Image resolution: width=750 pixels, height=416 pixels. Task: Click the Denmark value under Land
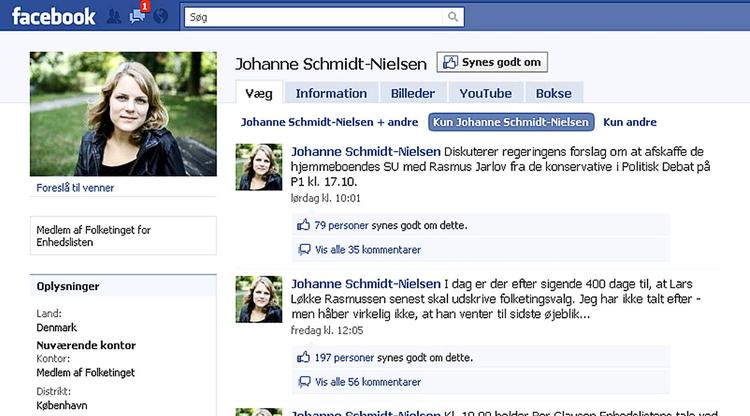tap(56, 328)
